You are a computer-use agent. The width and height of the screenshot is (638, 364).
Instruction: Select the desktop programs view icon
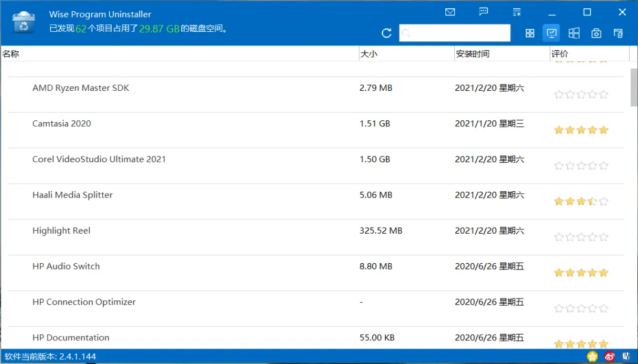pos(551,33)
